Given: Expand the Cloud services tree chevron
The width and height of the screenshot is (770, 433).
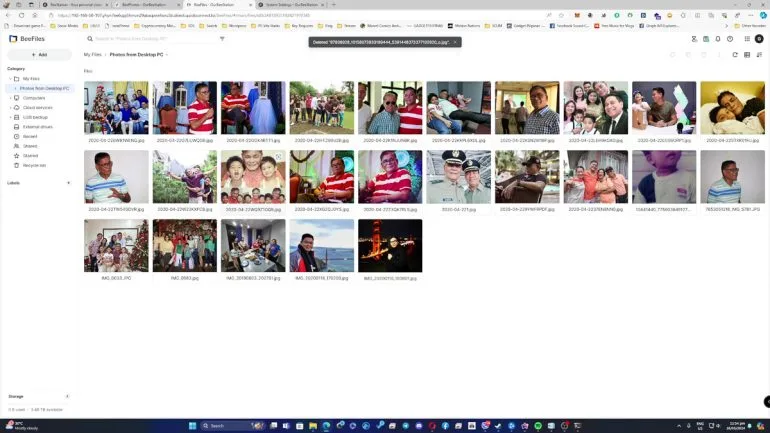Looking at the screenshot, I should tap(10, 108).
